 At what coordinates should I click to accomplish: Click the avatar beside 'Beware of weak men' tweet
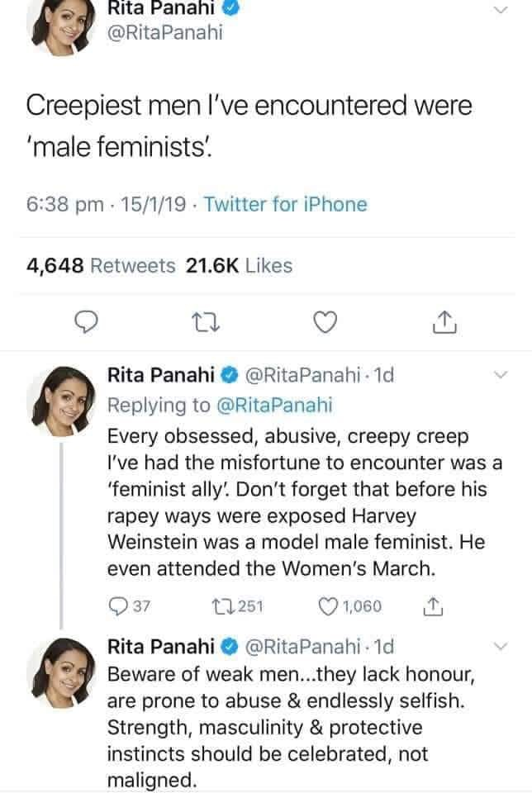tap(59, 667)
